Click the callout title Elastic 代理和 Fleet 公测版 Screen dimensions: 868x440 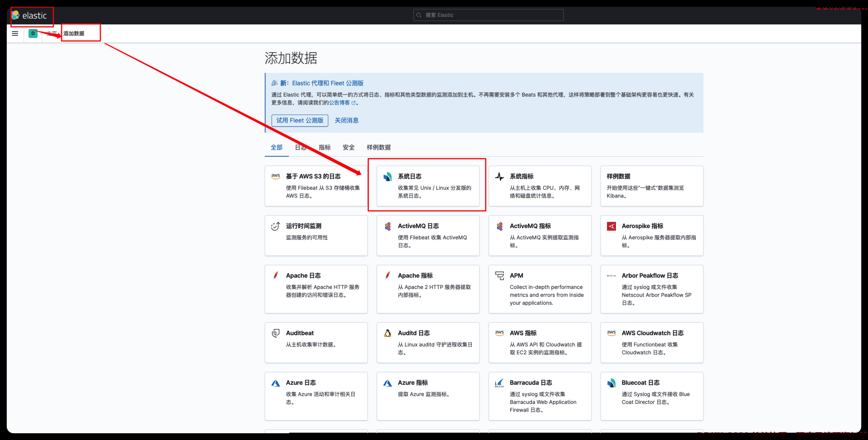coord(328,83)
